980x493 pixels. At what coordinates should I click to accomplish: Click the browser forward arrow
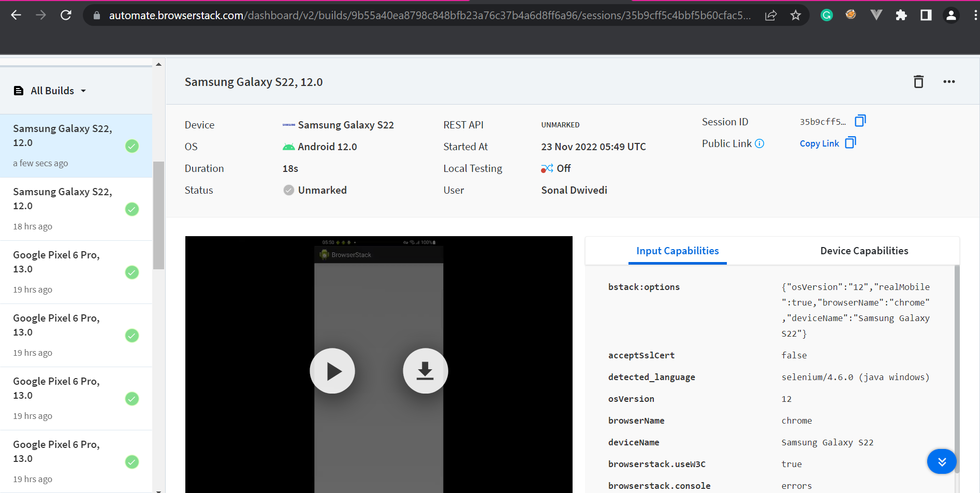pyautogui.click(x=41, y=15)
